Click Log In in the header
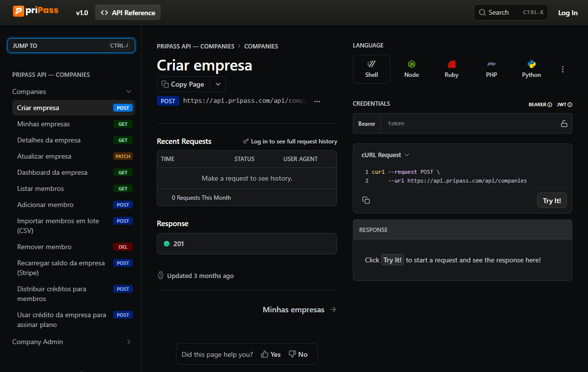This screenshot has width=588, height=372. click(x=568, y=13)
